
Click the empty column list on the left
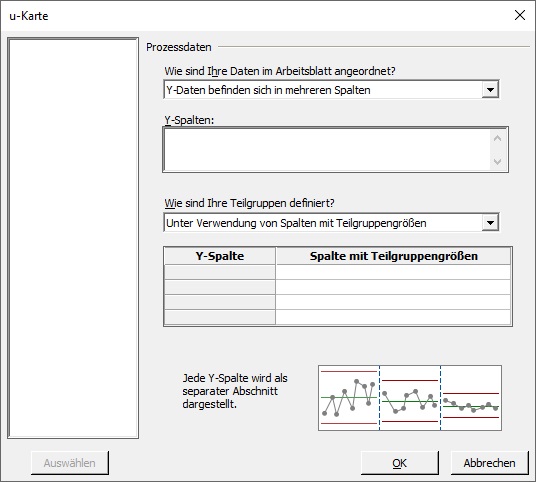tap(73, 238)
